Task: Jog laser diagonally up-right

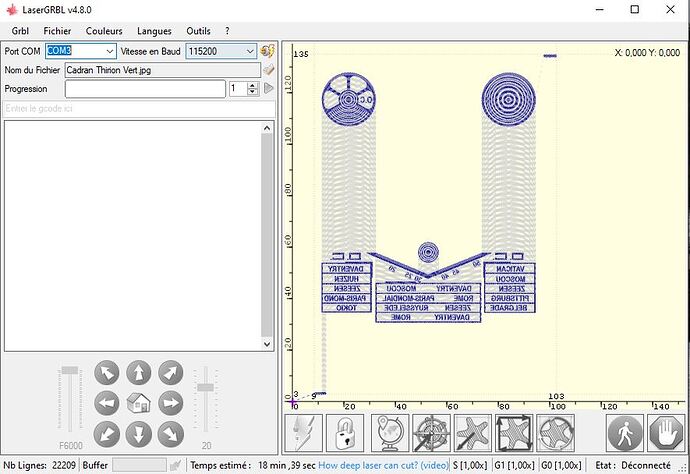Action: coord(170,372)
